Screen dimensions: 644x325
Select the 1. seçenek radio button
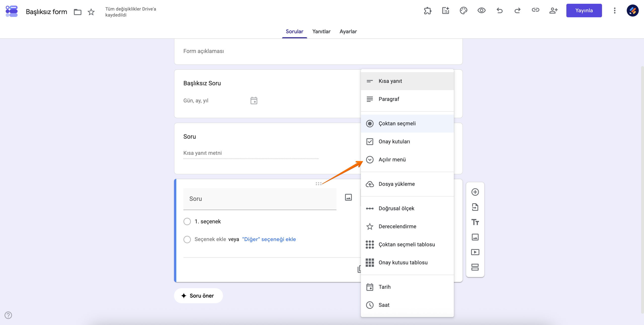[x=187, y=221]
